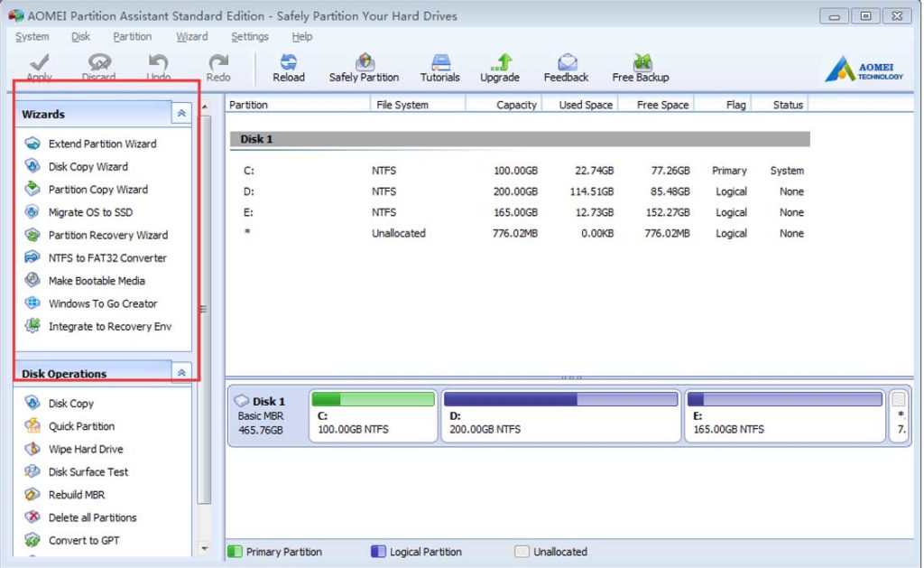Click sidebar scrollbar down arrow

click(205, 548)
